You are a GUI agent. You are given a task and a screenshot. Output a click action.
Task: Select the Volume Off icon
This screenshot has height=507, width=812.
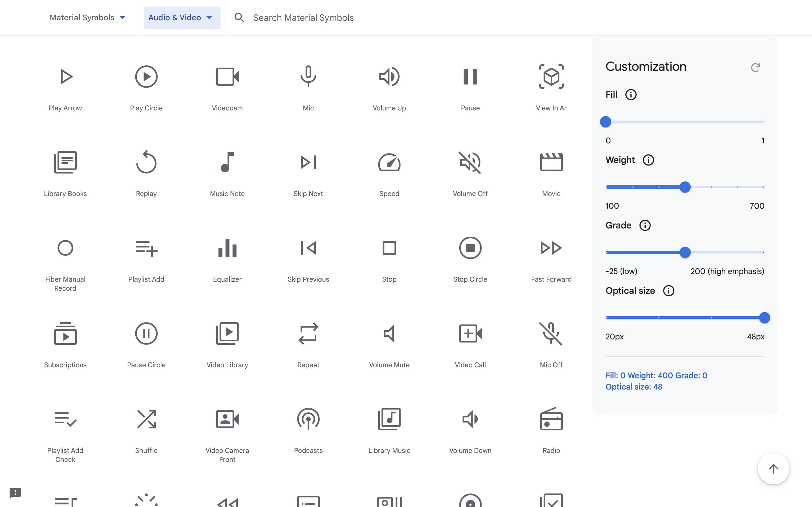tap(470, 162)
